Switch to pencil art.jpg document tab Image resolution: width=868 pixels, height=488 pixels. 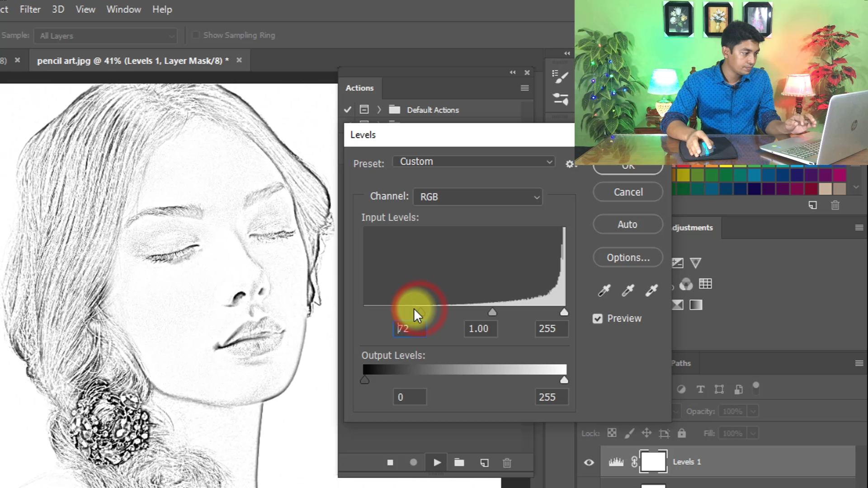coord(133,61)
